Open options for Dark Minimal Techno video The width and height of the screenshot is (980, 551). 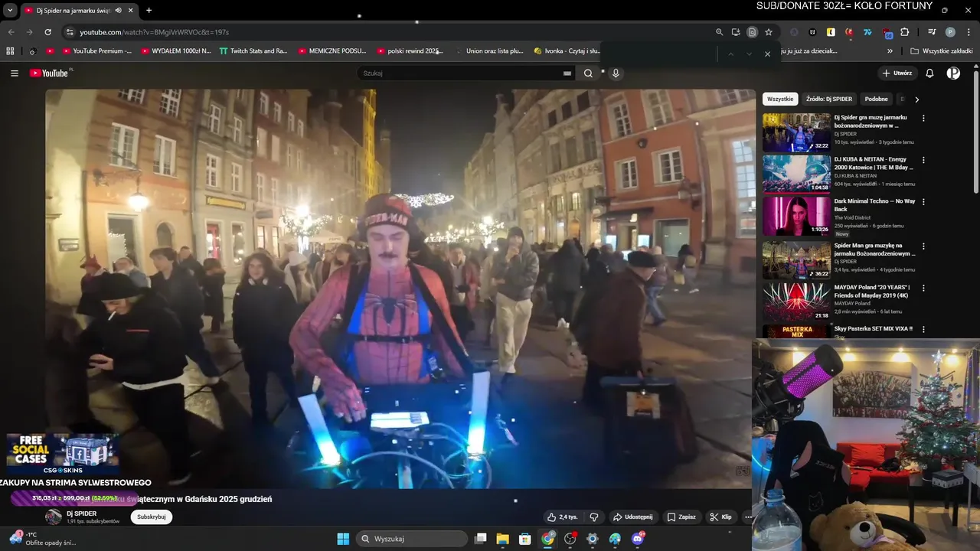(923, 202)
